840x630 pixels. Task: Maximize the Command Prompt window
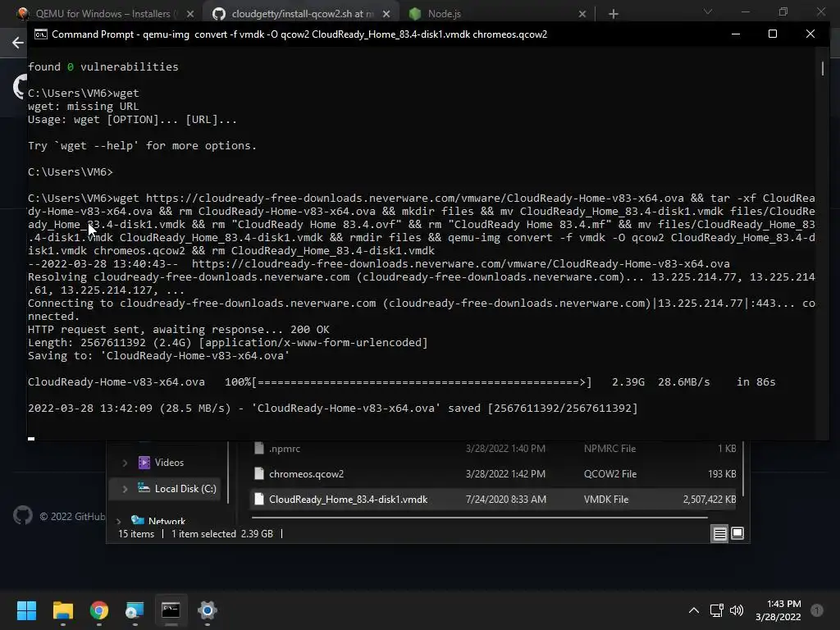pyautogui.click(x=773, y=34)
